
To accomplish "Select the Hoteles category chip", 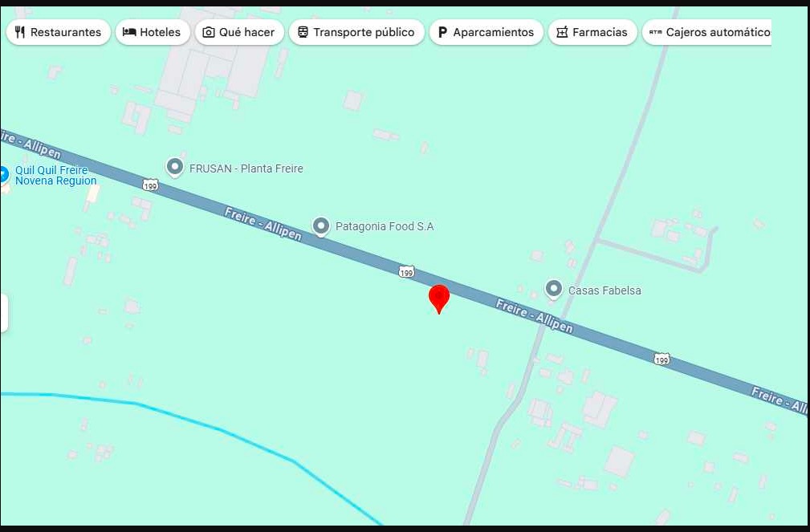I will click(153, 32).
